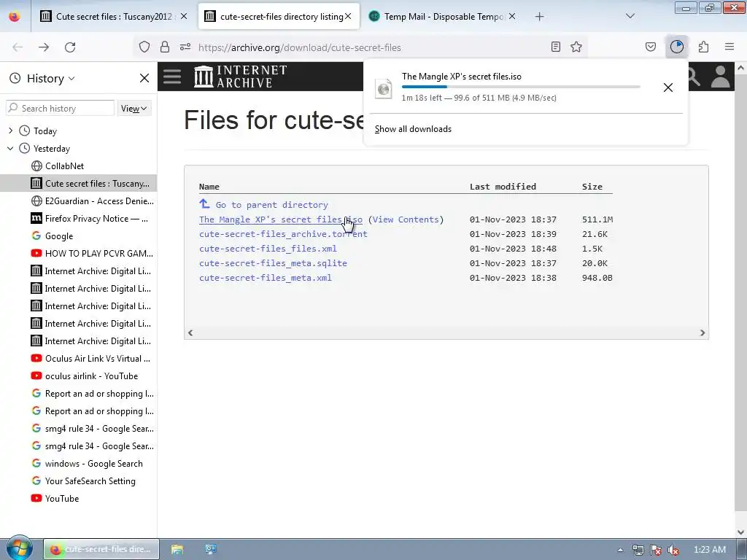This screenshot has width=747, height=560.
Task: Click the download progress bar
Action: (x=521, y=87)
